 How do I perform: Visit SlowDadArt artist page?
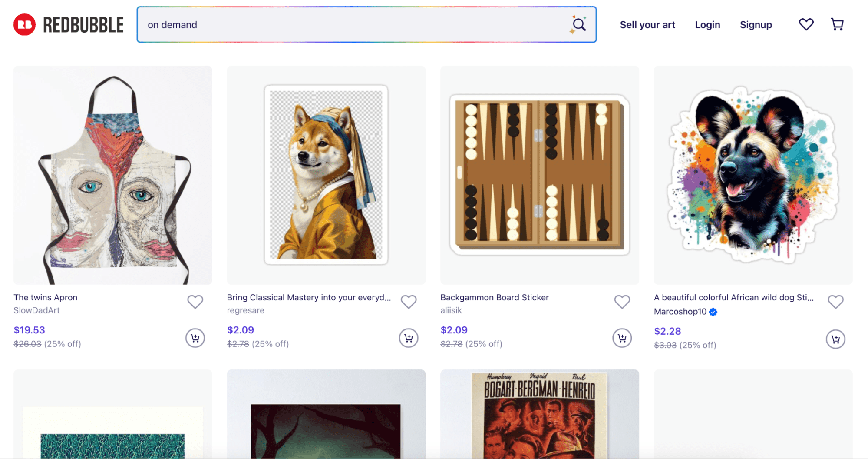click(x=36, y=310)
